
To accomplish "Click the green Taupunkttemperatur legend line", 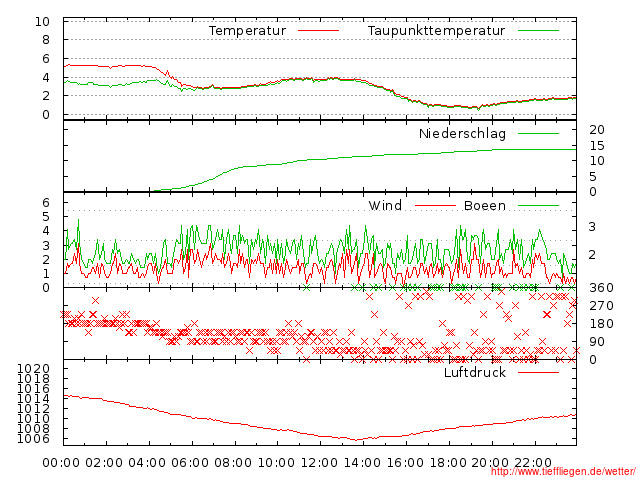I will 538,31.
